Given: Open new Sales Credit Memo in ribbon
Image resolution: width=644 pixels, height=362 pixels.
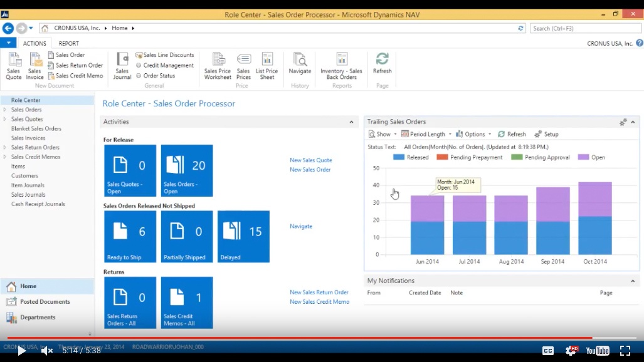Looking at the screenshot, I should point(75,76).
